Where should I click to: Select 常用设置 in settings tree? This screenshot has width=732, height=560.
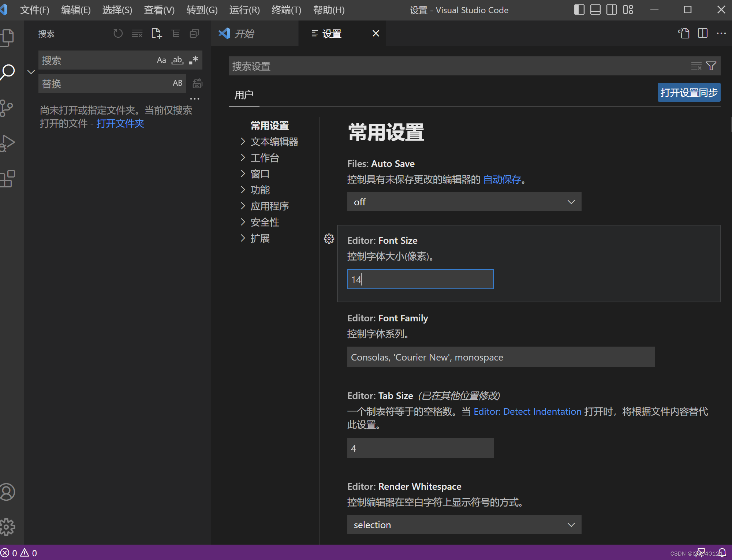pyautogui.click(x=270, y=126)
